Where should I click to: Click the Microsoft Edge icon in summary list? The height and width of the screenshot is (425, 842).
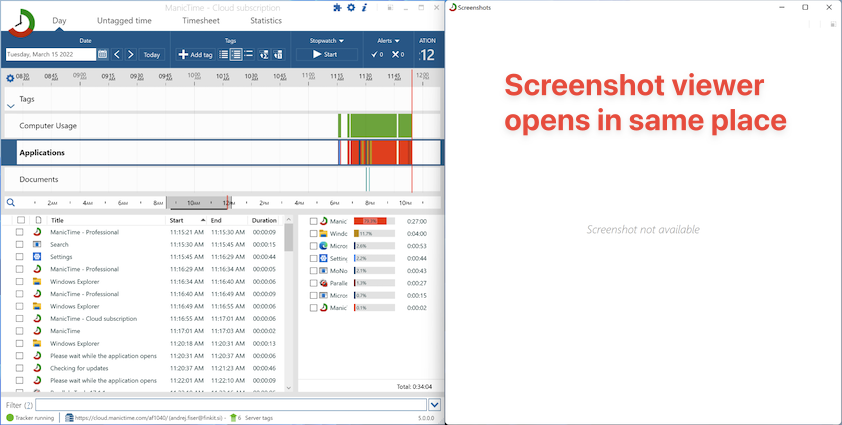click(323, 246)
